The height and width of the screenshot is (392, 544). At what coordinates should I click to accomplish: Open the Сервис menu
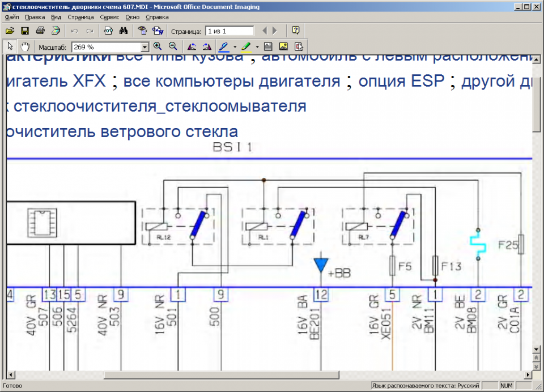pos(109,17)
